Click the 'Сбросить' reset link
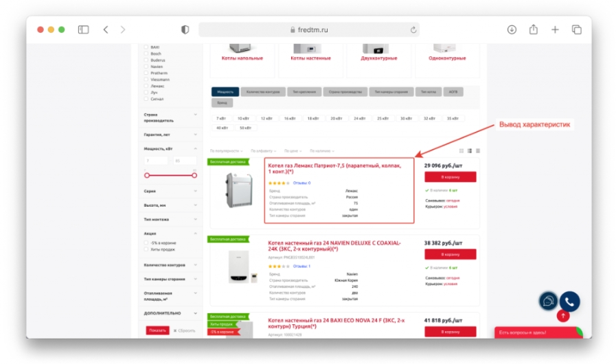The height and width of the screenshot is (364, 616). [184, 330]
